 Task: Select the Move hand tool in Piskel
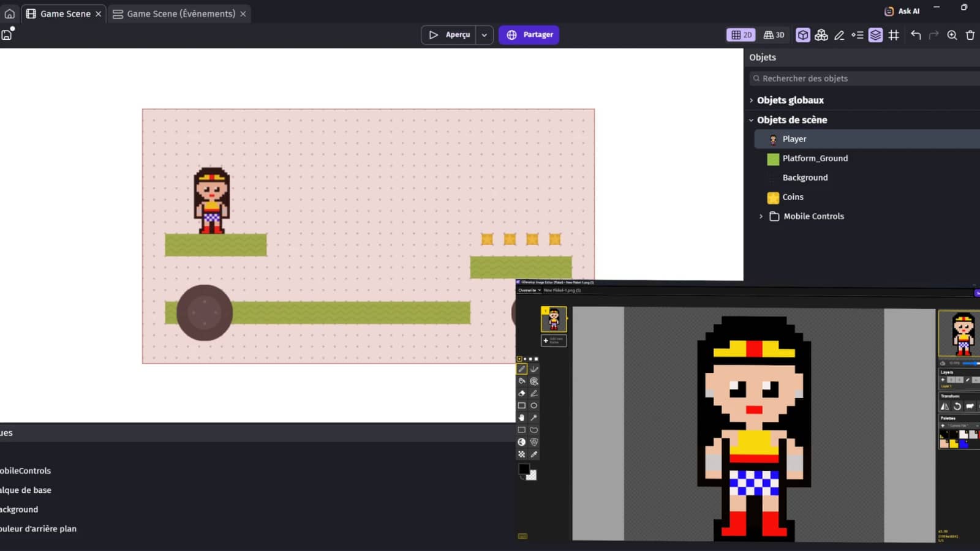tap(522, 418)
